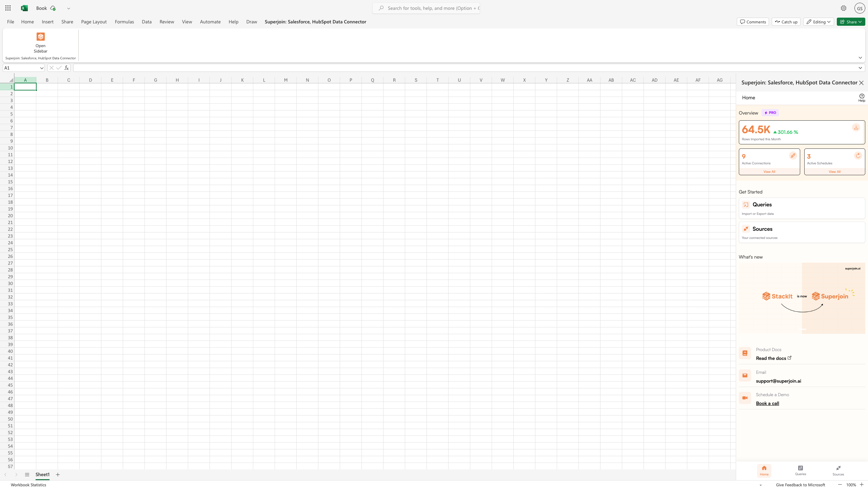Open the Formulas ribbon tab
This screenshot has width=868, height=488.
(124, 22)
